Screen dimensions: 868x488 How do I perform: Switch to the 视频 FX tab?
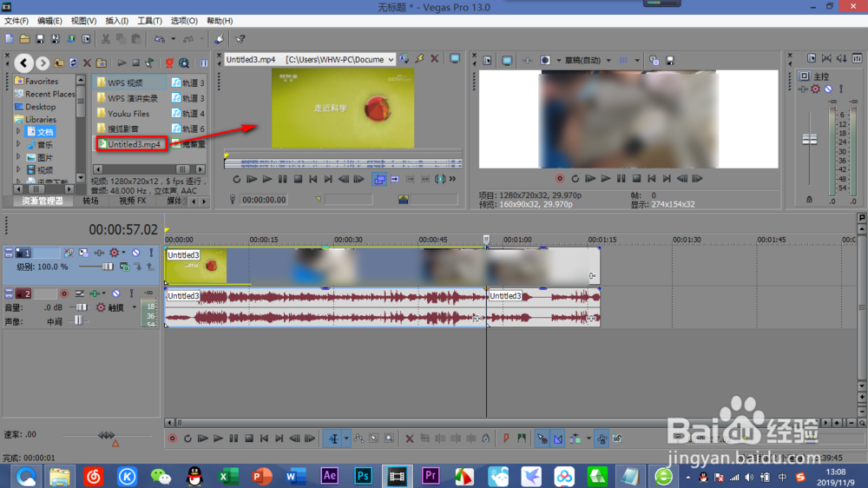pos(133,201)
